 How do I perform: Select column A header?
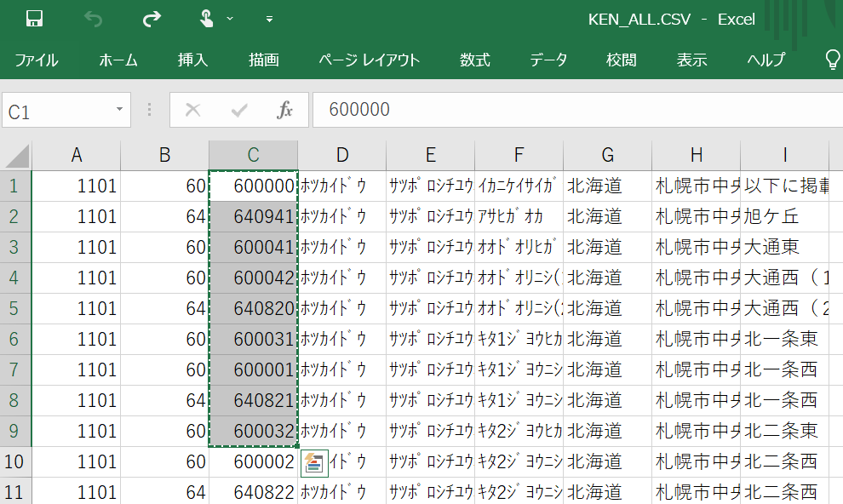pos(77,155)
